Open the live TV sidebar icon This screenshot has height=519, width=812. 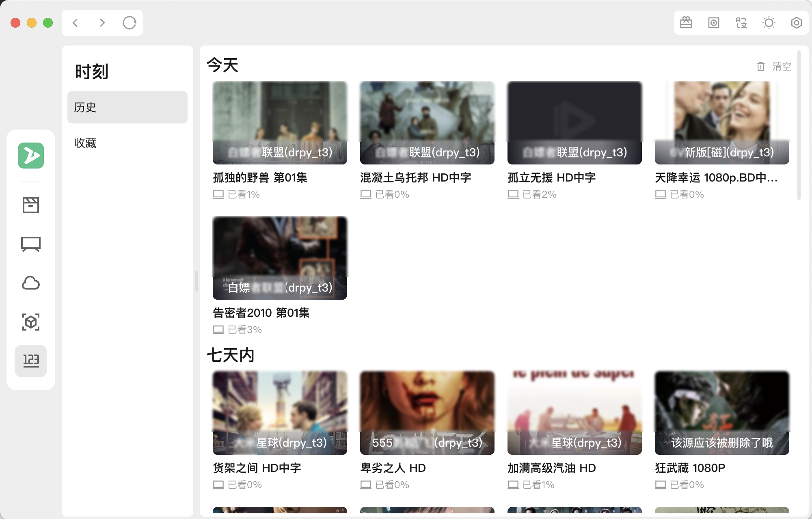31,244
